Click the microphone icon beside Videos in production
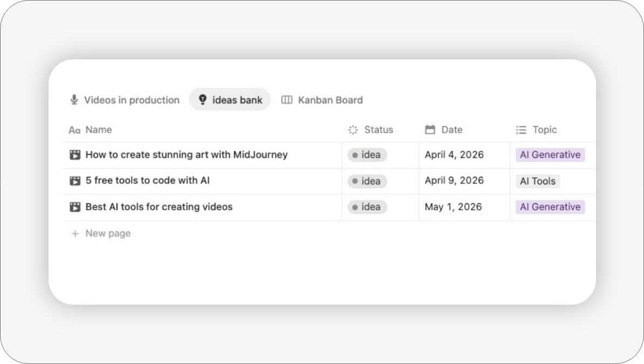Image resolution: width=644 pixels, height=364 pixels. click(x=74, y=100)
